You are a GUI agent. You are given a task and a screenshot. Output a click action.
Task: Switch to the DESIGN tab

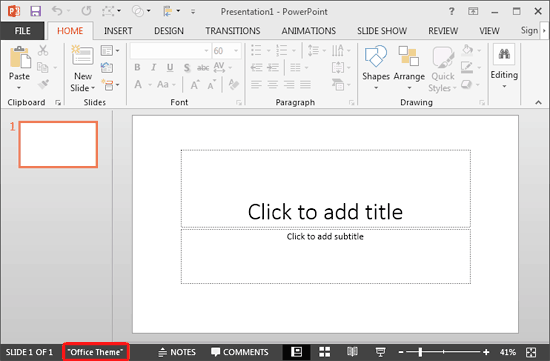coord(169,31)
